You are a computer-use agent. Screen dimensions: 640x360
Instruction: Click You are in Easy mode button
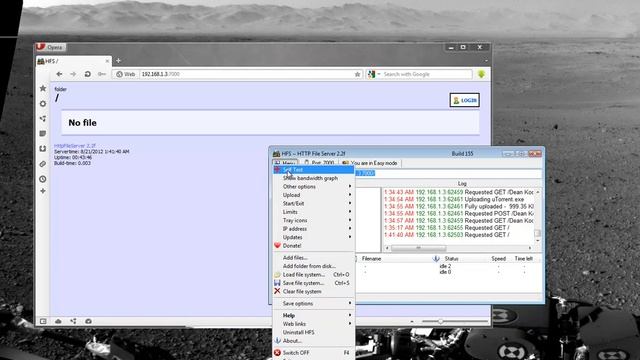tap(370, 163)
